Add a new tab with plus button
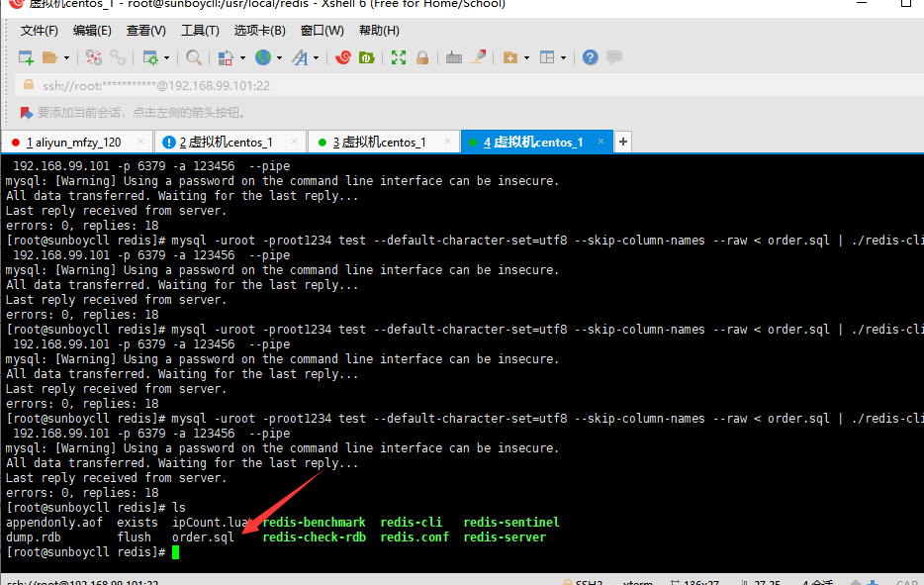924x585 pixels. (x=623, y=142)
